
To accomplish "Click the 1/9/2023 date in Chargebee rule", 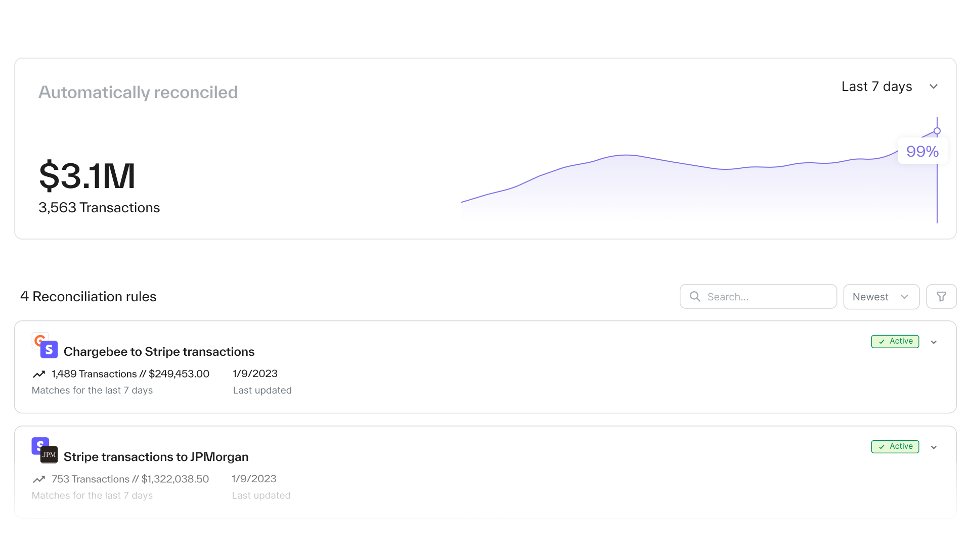I will [255, 374].
